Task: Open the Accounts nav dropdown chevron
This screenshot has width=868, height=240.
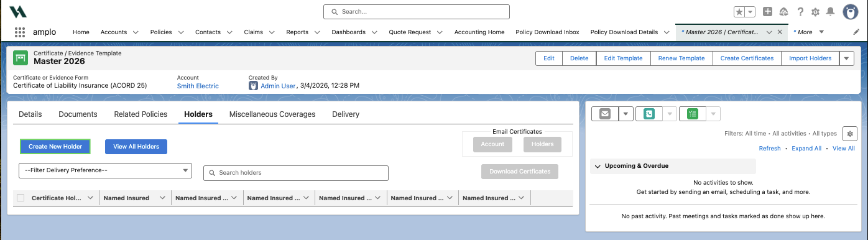Action: [x=136, y=32]
